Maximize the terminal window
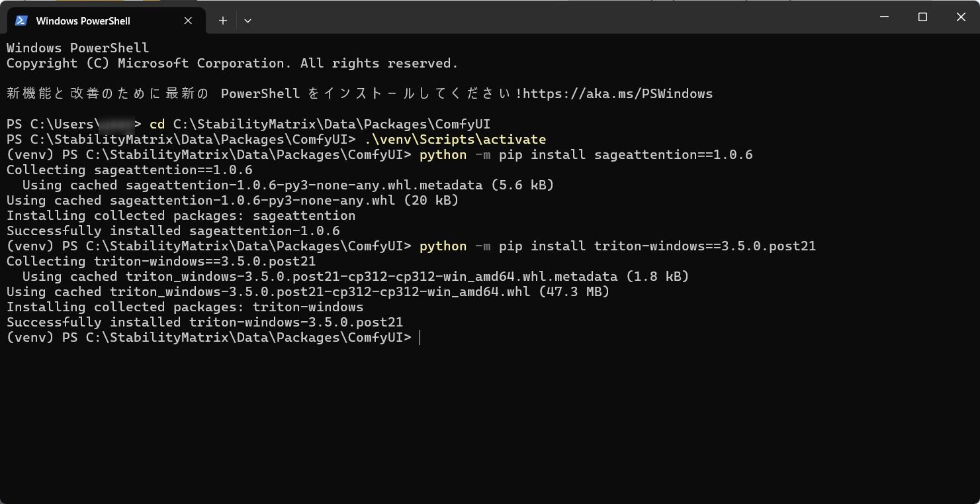Viewport: 980px width, 504px height. point(922,17)
